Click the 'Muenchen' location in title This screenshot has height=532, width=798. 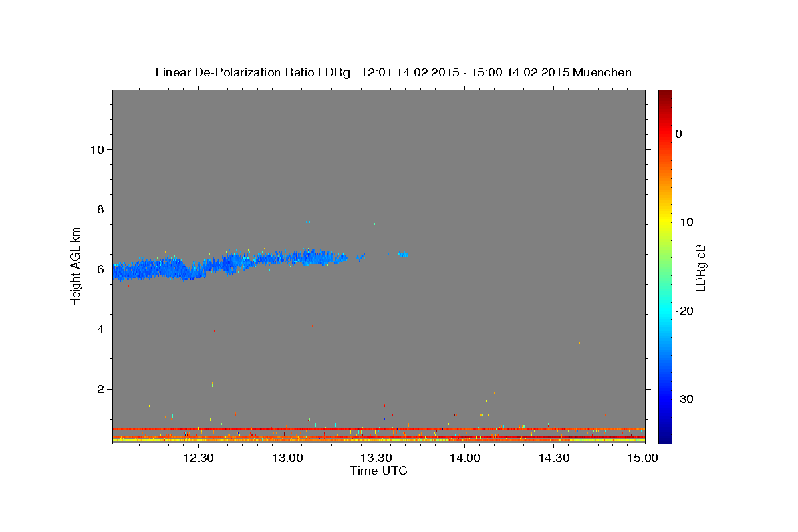(602, 72)
